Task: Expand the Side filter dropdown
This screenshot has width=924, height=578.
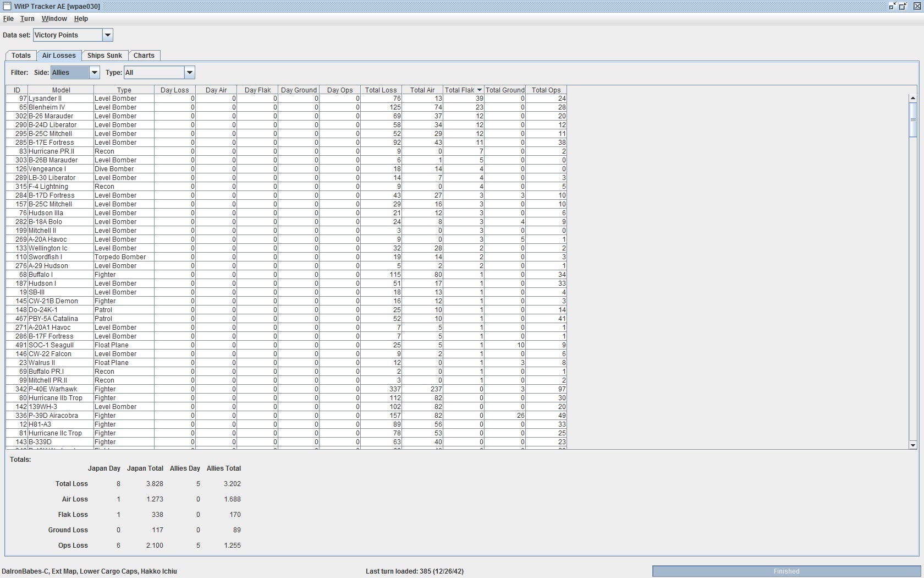Action: click(x=95, y=73)
